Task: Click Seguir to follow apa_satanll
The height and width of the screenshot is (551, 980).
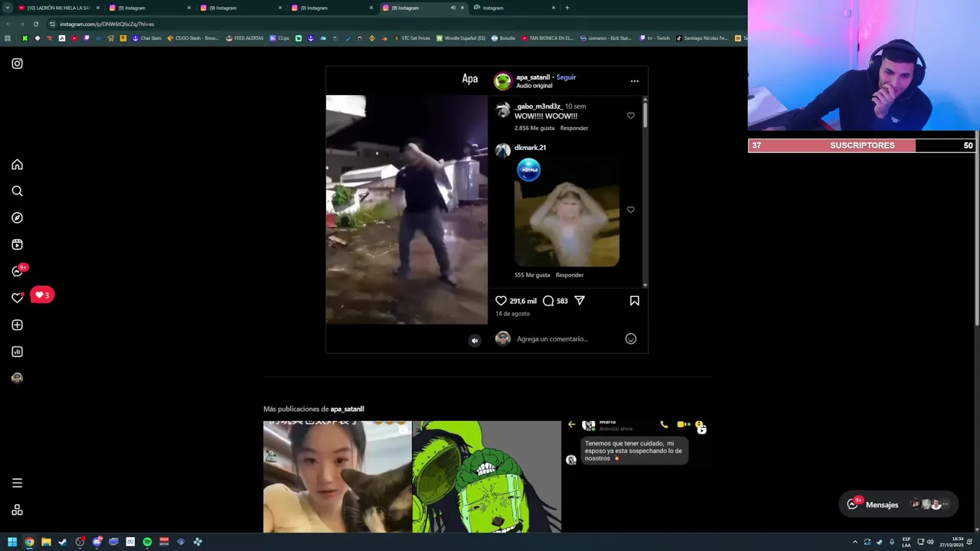Action: (566, 77)
